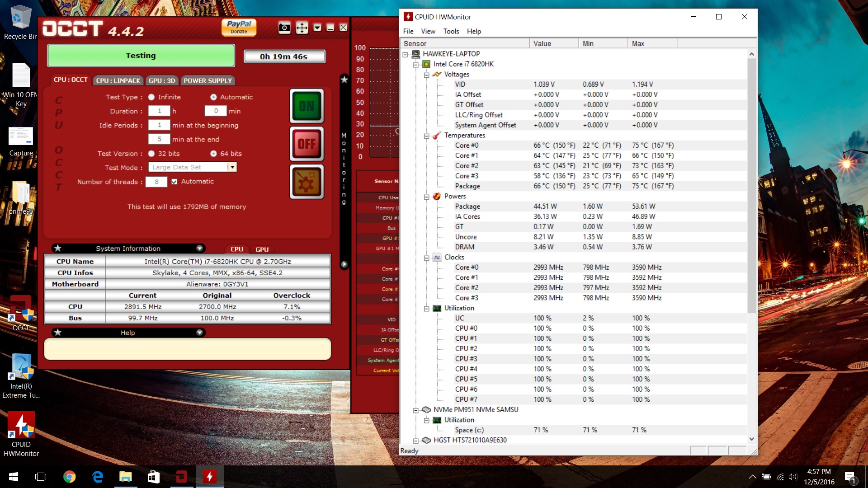Click the elapsed time 0h 19m 46s display

tap(284, 56)
